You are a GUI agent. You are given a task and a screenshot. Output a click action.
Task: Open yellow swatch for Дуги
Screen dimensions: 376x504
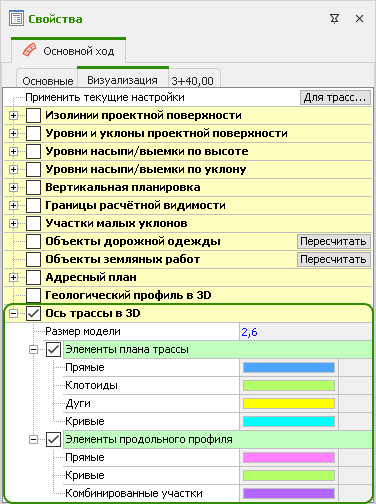289,404
